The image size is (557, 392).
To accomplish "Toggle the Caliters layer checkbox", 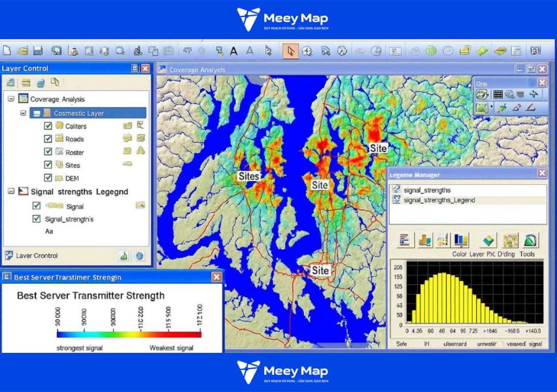I will pos(48,125).
